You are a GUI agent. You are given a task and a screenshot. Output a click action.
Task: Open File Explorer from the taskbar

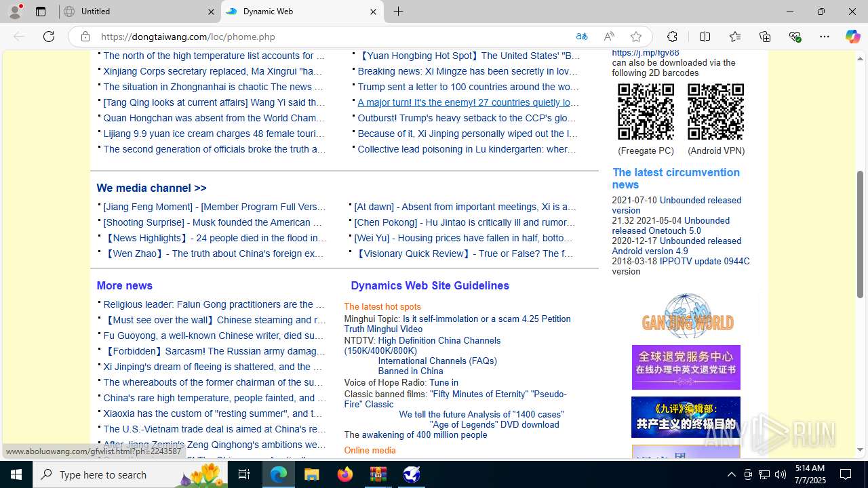pos(312,474)
